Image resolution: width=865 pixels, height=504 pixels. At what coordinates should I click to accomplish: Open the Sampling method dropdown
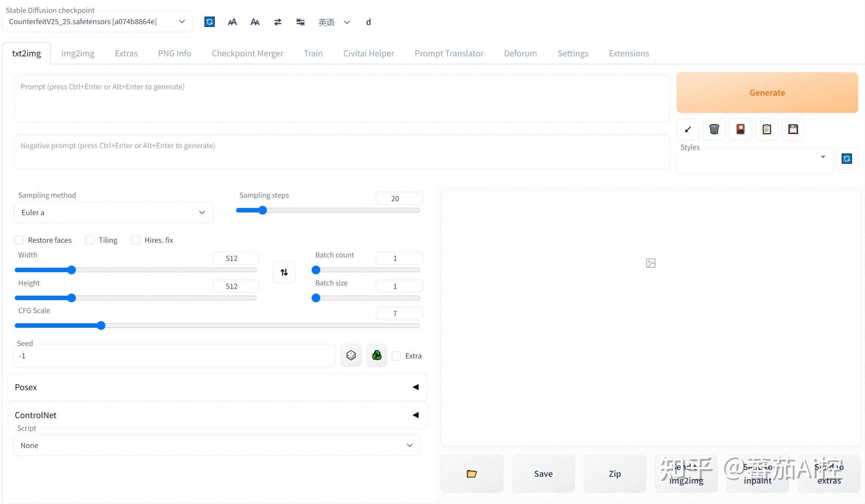tap(114, 212)
